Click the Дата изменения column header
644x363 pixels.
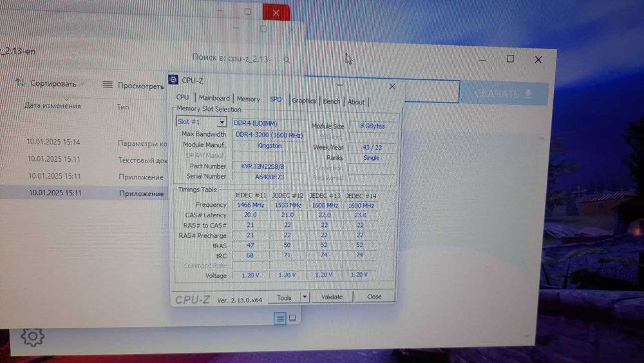pos(53,105)
